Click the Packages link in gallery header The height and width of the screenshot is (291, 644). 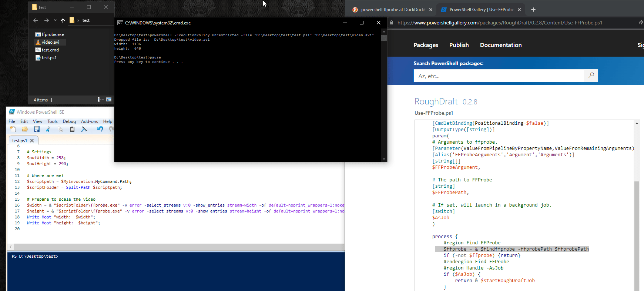(x=426, y=45)
